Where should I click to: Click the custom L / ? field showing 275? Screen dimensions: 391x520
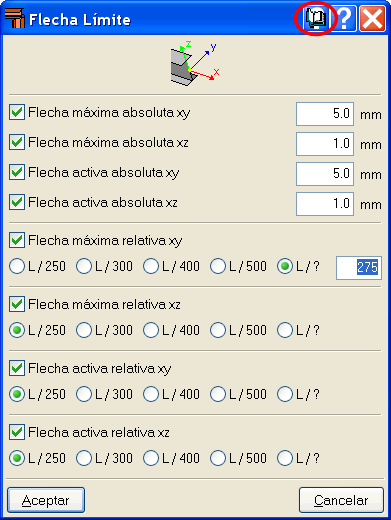[x=359, y=268]
